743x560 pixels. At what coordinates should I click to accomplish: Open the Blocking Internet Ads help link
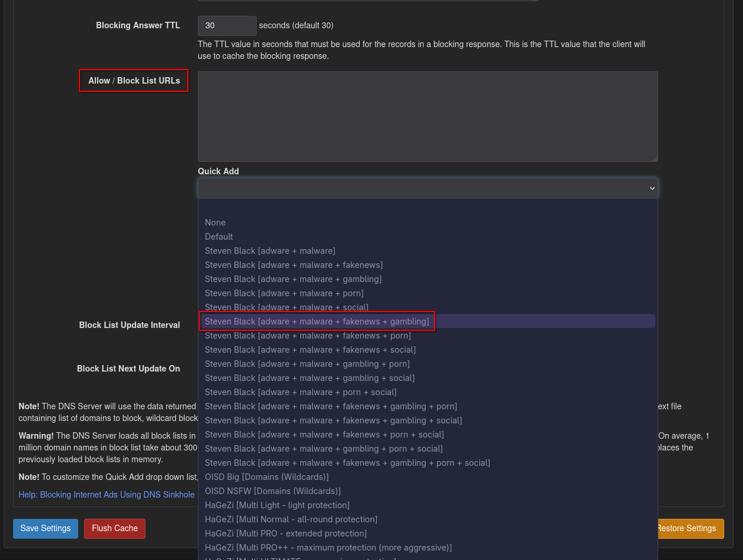click(107, 495)
